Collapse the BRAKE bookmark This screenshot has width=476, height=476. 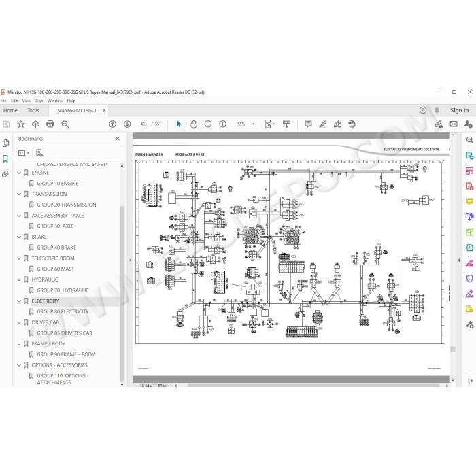click(19, 237)
